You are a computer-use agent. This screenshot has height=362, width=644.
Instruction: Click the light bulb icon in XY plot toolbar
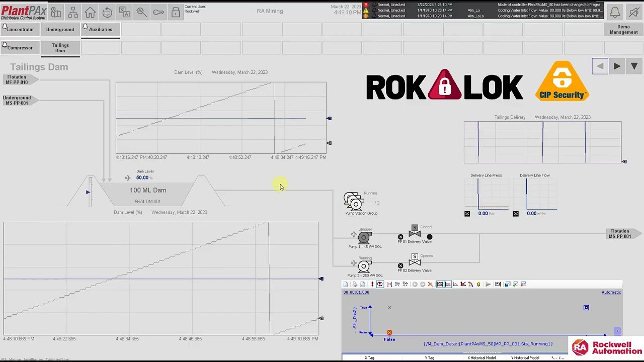478,284
